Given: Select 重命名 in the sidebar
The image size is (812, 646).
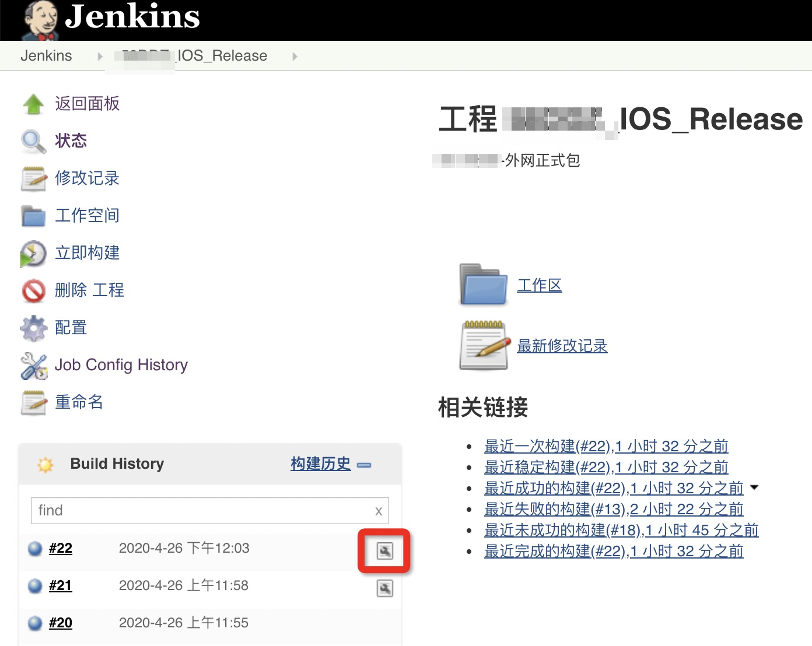Looking at the screenshot, I should (79, 402).
